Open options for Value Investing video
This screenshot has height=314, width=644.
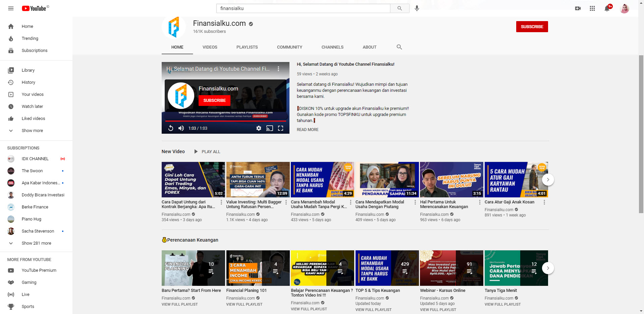pyautogui.click(x=286, y=202)
